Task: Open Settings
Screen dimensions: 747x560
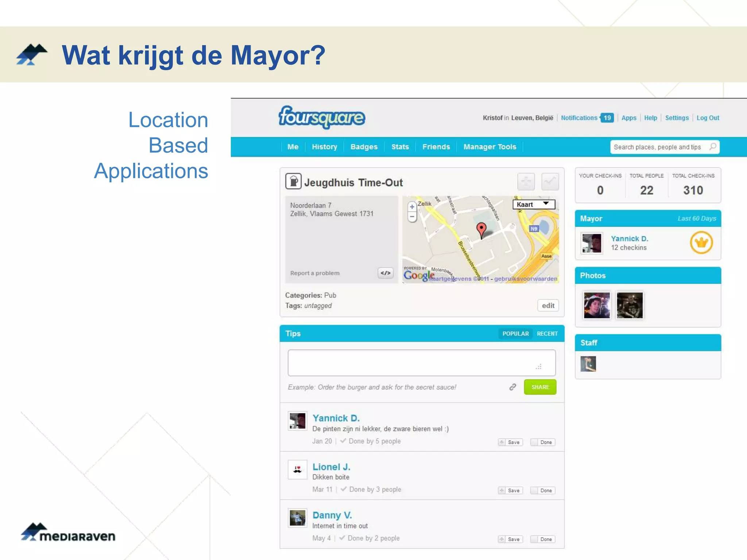Action: pos(677,118)
